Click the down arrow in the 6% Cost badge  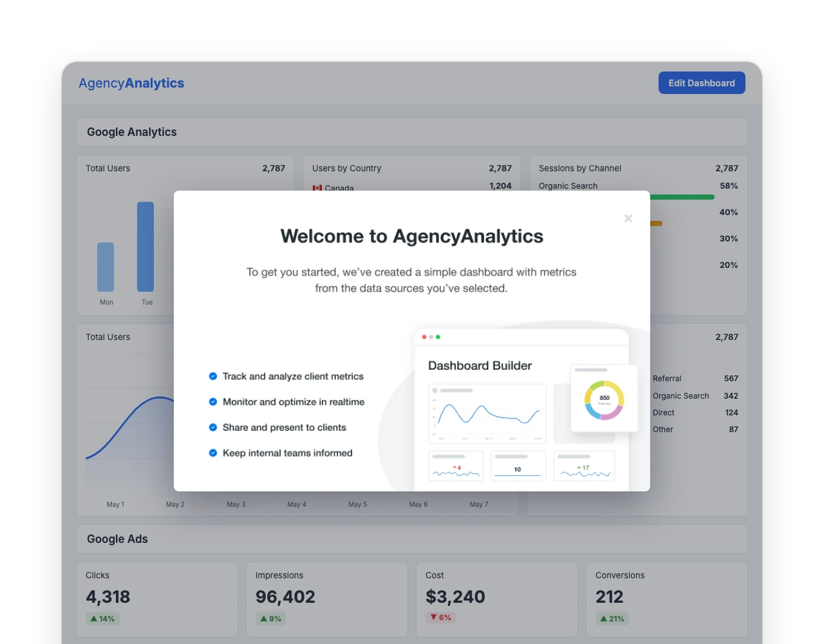[x=434, y=618]
